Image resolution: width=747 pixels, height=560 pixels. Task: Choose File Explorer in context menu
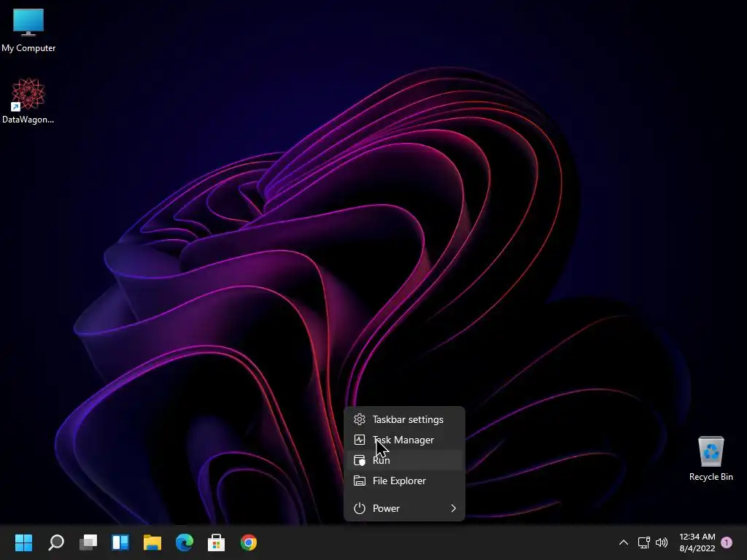[404, 481]
